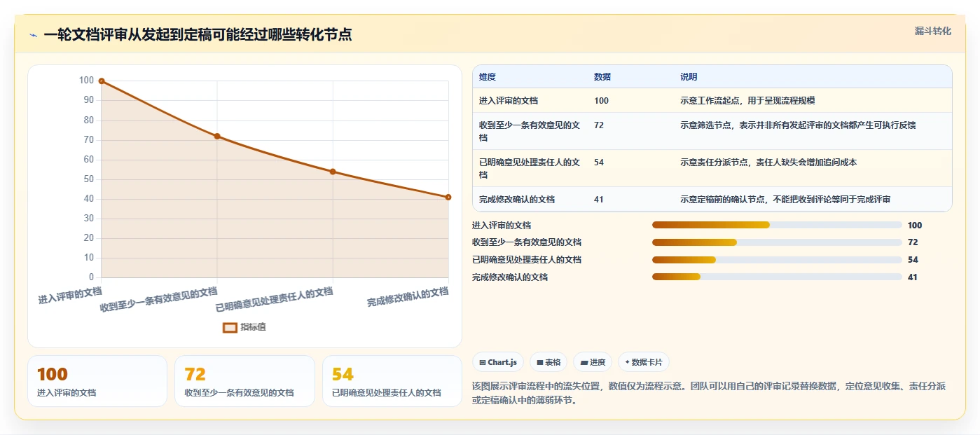
Task: Click the 维度 table column header
Action: tap(488, 77)
